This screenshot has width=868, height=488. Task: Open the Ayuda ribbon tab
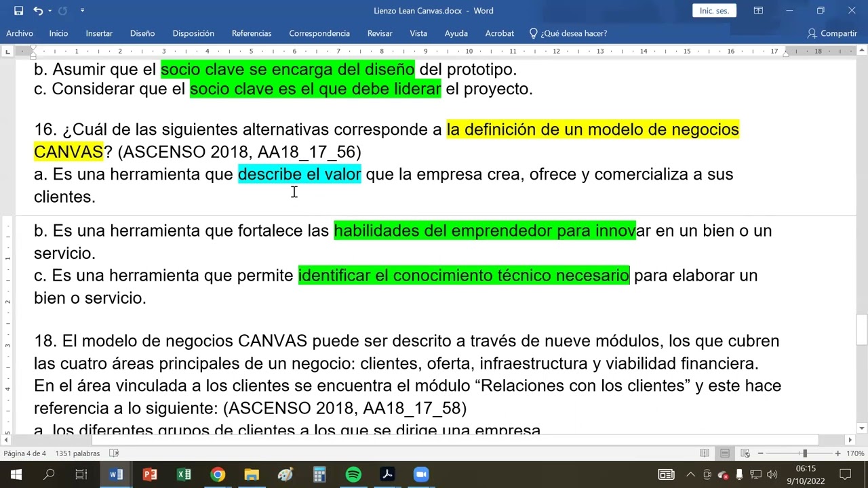click(x=456, y=33)
